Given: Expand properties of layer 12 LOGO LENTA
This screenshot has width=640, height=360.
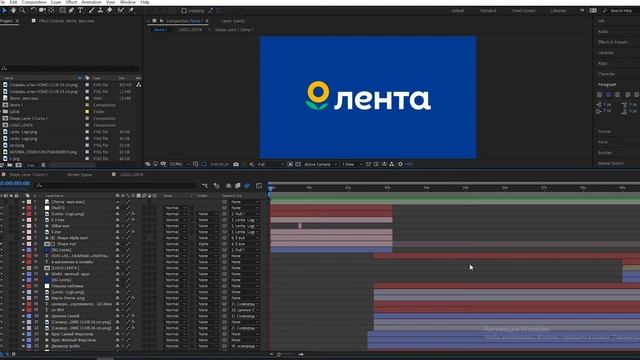Looking at the screenshot, I should [23, 268].
